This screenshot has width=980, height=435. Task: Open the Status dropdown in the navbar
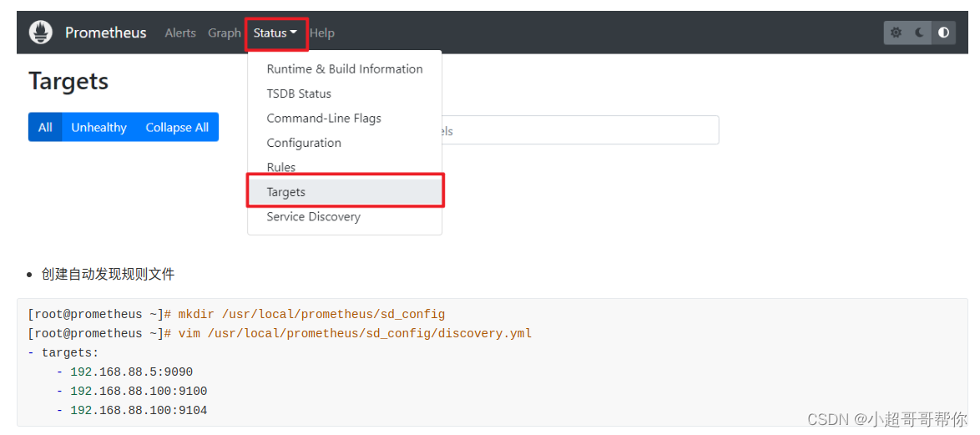coord(275,33)
